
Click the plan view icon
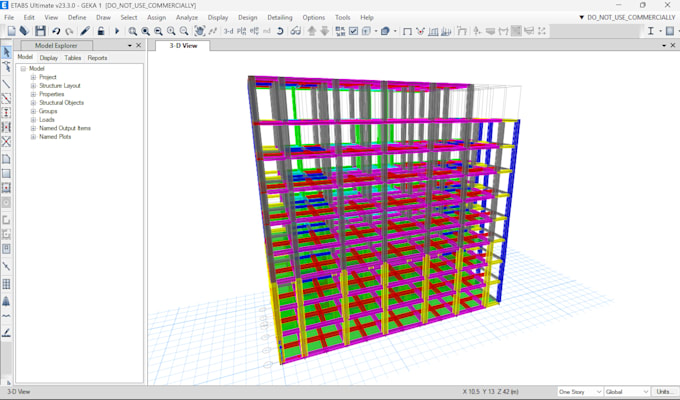(242, 31)
